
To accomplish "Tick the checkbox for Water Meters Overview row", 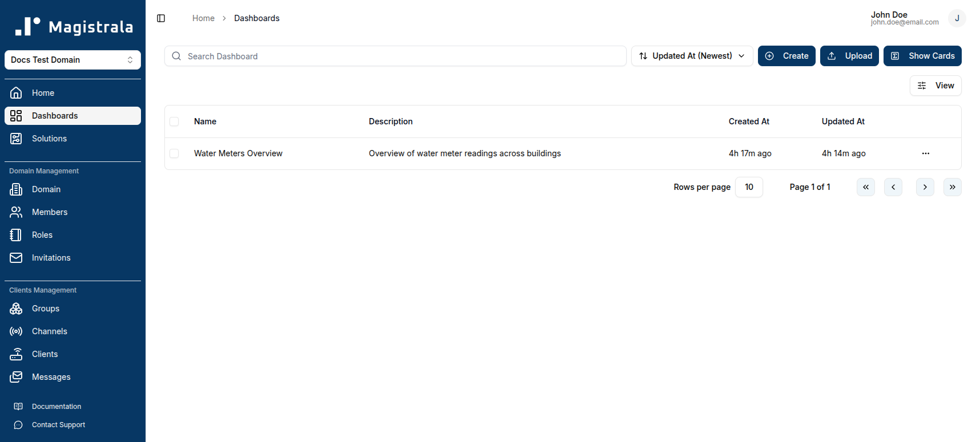I will click(x=175, y=153).
